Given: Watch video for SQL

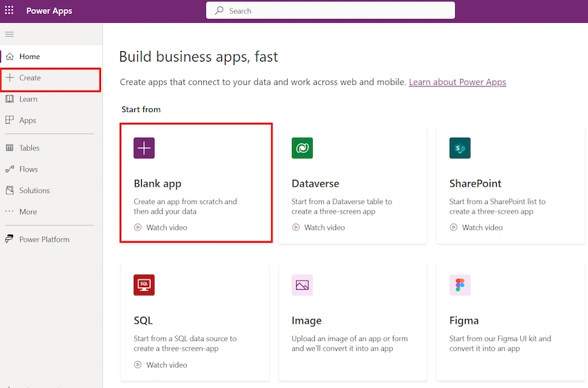Looking at the screenshot, I should 167,364.
